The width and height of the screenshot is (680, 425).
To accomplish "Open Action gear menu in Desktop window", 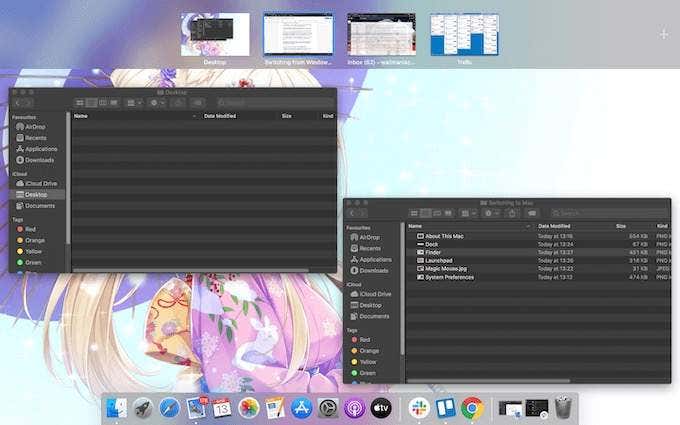I will (x=157, y=103).
